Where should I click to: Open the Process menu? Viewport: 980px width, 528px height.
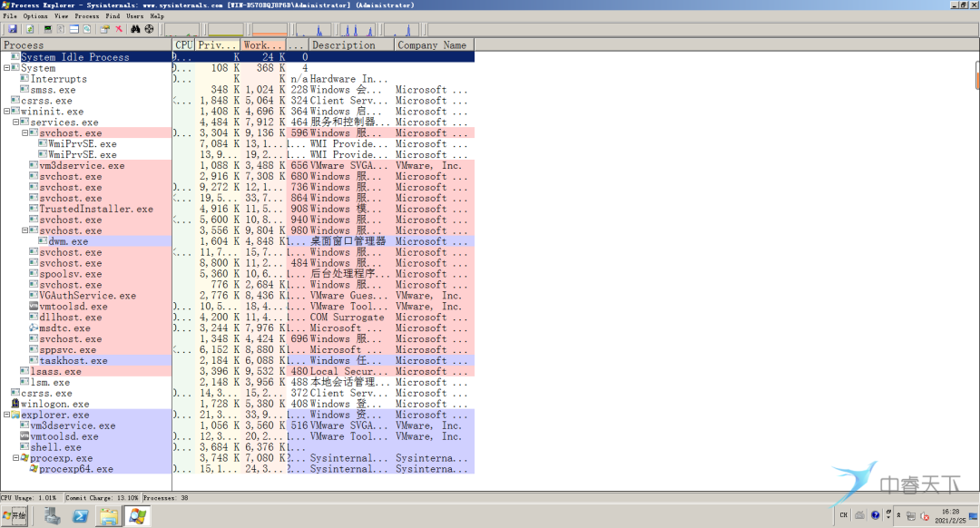(x=87, y=16)
